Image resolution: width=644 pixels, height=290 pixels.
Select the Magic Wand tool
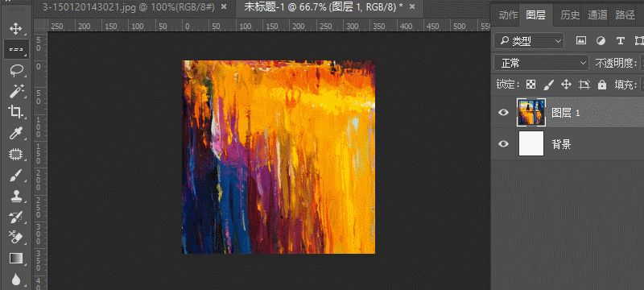(15, 91)
